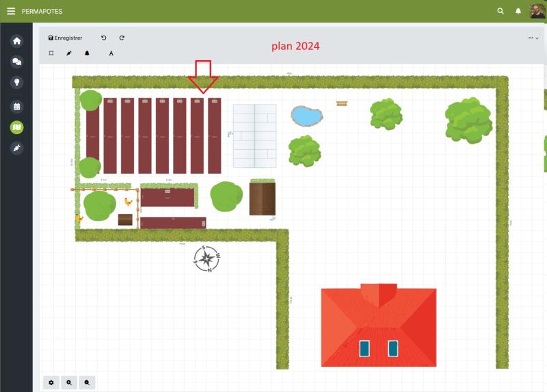The height and width of the screenshot is (392, 547).
Task: Click the Enregistrer save button
Action: coord(65,38)
